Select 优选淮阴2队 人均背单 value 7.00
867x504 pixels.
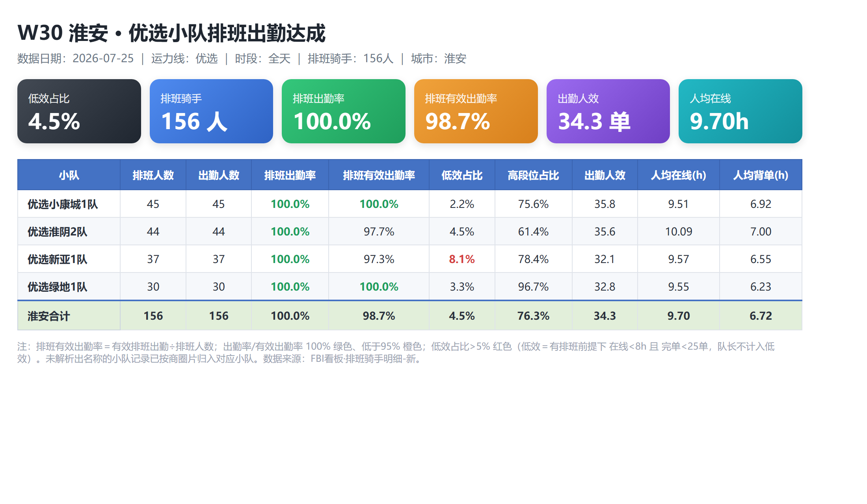coord(761,232)
